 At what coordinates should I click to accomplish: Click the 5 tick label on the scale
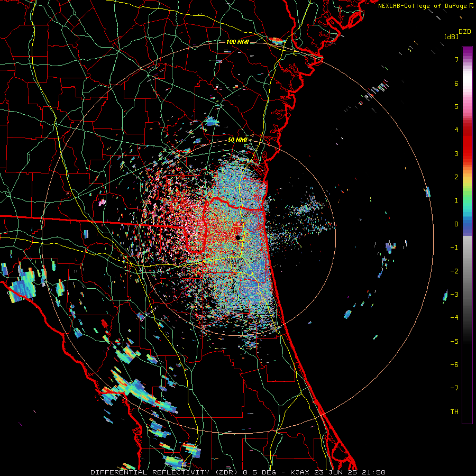456,106
